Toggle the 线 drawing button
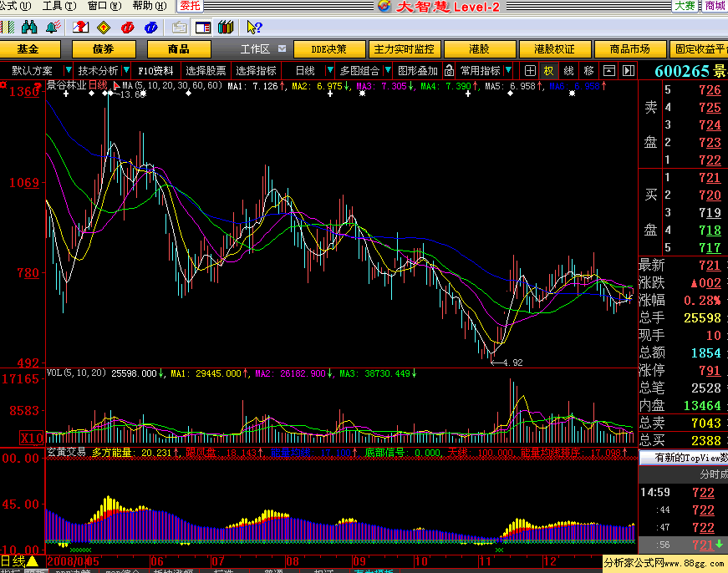 (568, 70)
